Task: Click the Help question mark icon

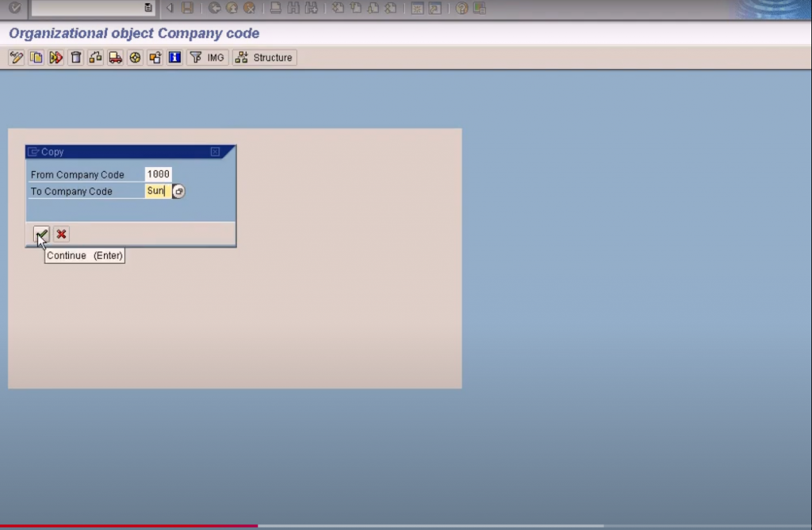Action: pyautogui.click(x=462, y=8)
